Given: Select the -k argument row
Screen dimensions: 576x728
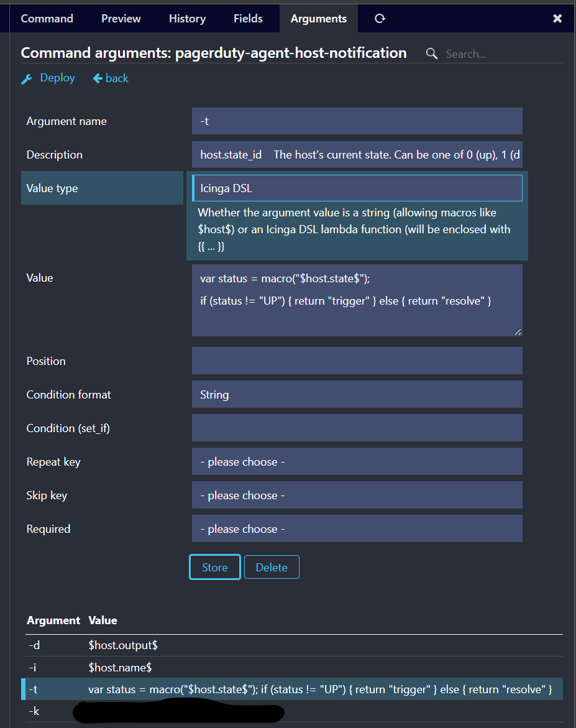Looking at the screenshot, I should tap(295, 711).
